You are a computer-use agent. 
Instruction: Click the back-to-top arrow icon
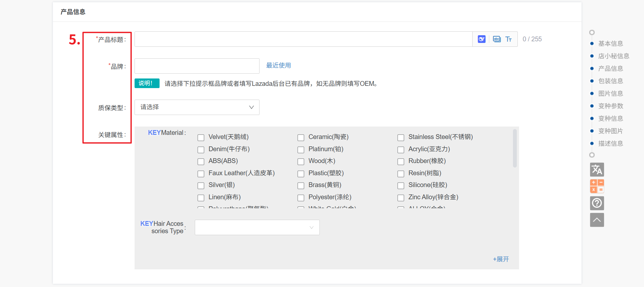(597, 220)
